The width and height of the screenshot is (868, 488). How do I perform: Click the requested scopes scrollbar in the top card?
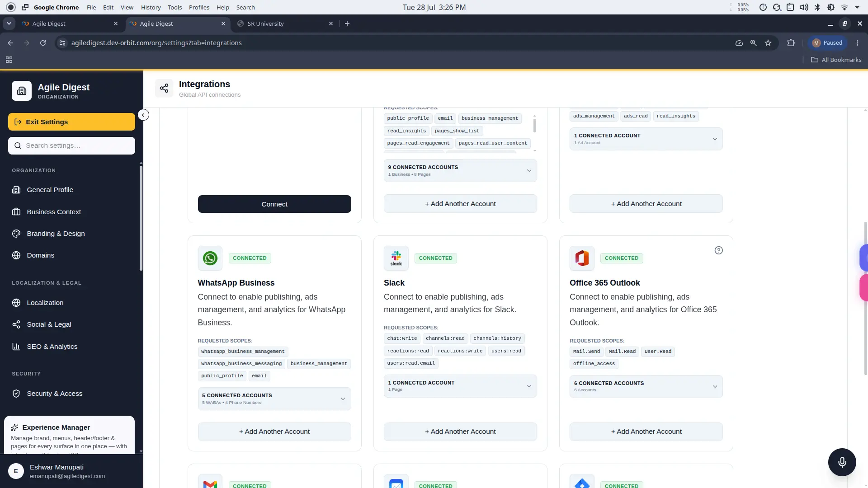click(x=535, y=125)
